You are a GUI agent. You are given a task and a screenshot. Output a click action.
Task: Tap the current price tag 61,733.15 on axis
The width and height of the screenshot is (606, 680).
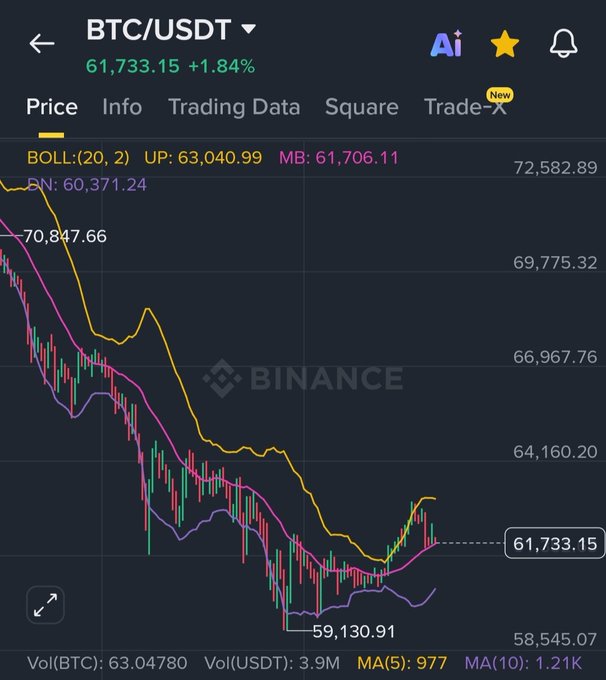pyautogui.click(x=555, y=543)
